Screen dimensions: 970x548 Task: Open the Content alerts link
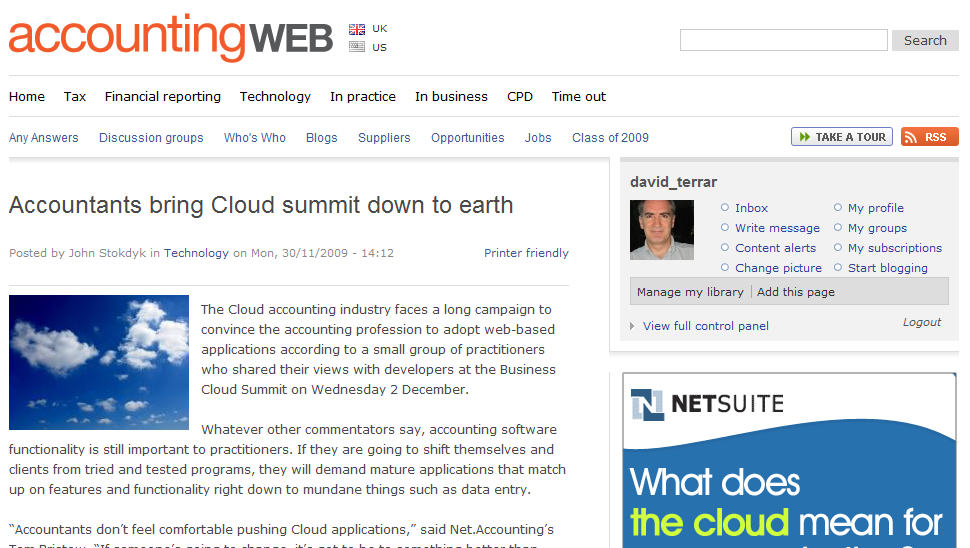[x=776, y=248]
